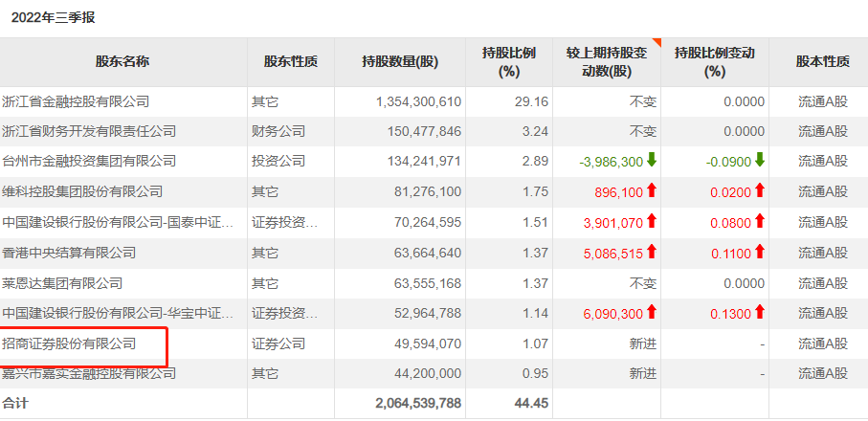Screen dimensions: 868x421
Task: Click the truncated name 中国建设银行股份有限公司-国泰中证
Action: (118, 222)
